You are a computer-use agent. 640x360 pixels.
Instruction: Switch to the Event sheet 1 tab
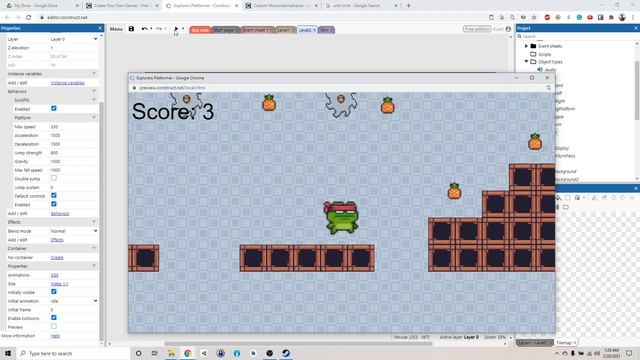pyautogui.click(x=255, y=30)
